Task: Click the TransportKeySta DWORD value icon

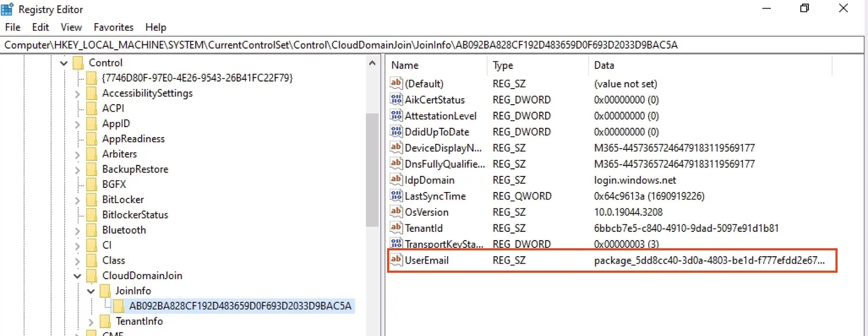Action: click(396, 244)
